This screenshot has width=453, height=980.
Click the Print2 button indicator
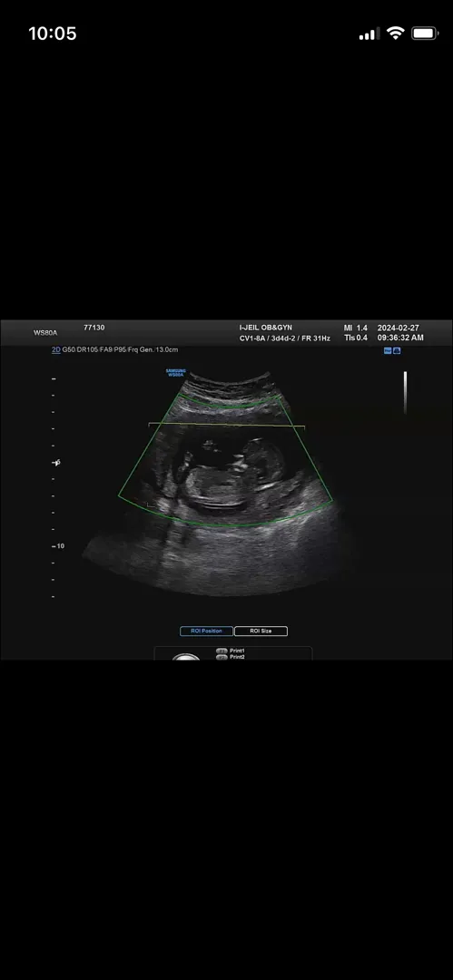pyautogui.click(x=222, y=657)
